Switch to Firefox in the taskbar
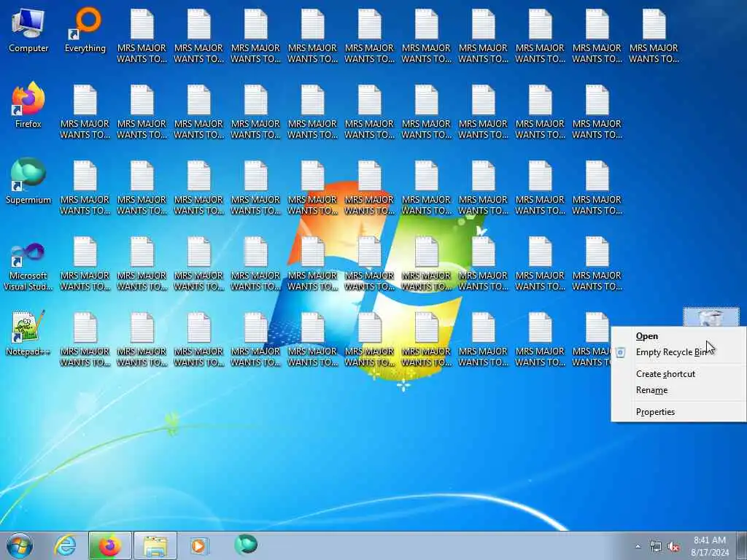This screenshot has height=560, width=747. [x=109, y=545]
